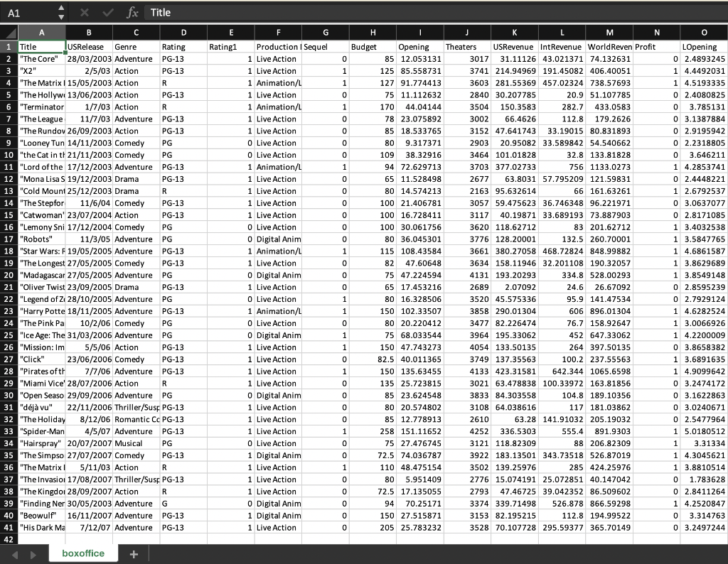Screen dimensions: 728x564
Task: Select row 5 by clicking its row number
Action: [x=7, y=95]
